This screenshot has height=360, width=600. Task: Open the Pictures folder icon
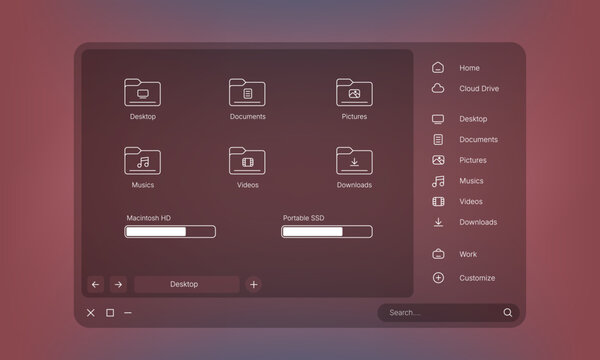pos(354,92)
